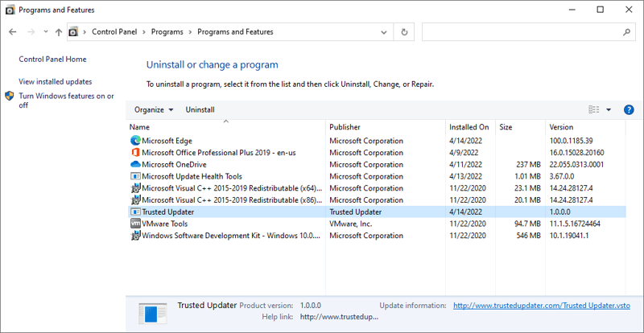644x333 pixels.
Task: Open Turn Windows features on or off
Action: click(67, 101)
